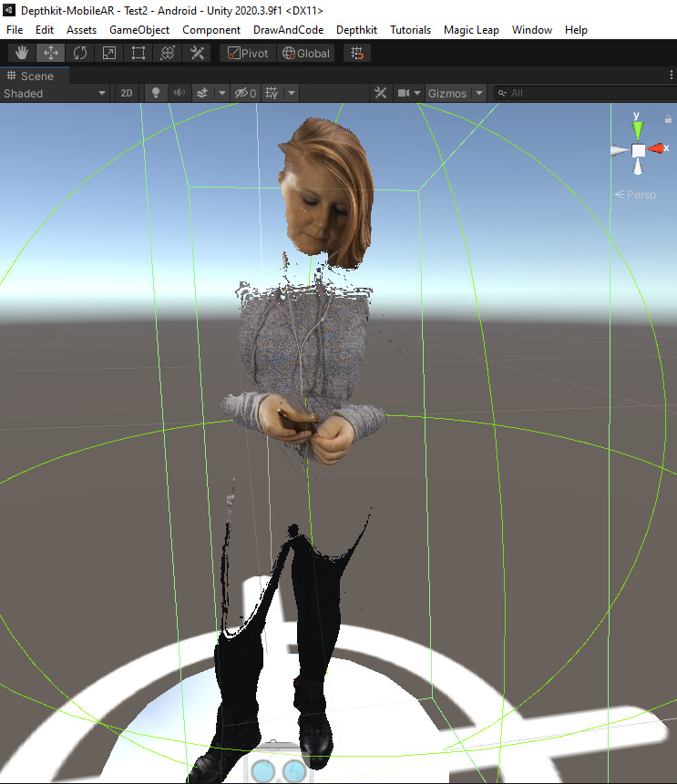Viewport: 677px width, 784px height.
Task: Select the Move tool
Action: [51, 54]
